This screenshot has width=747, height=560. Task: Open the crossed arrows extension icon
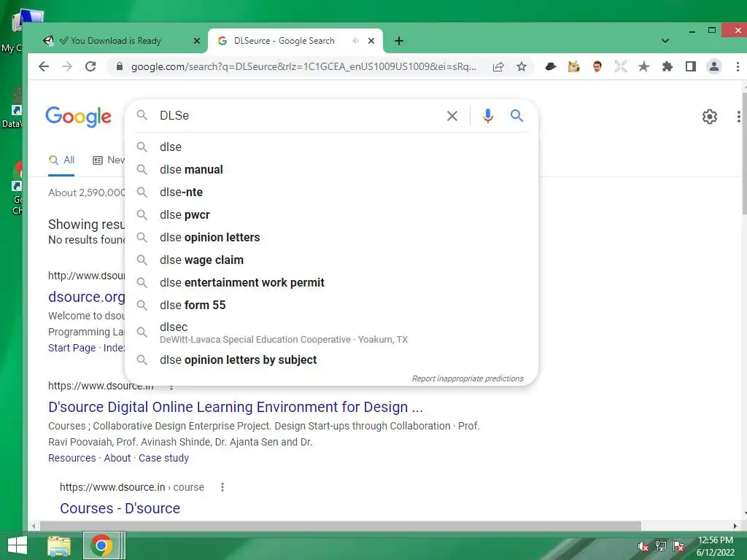[x=621, y=66]
